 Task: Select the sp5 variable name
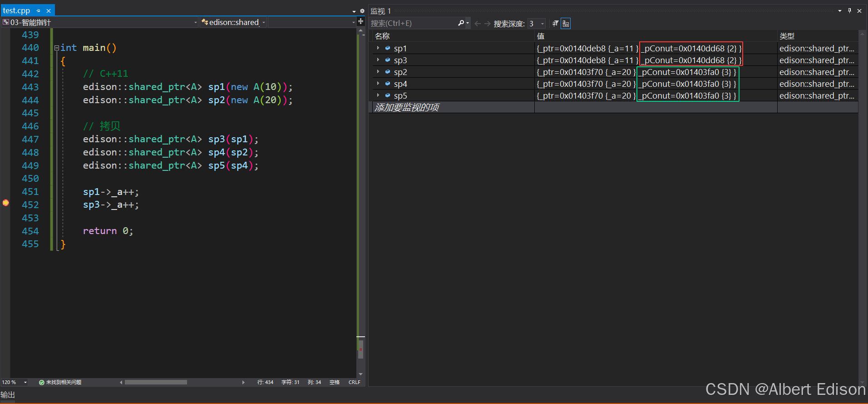click(400, 96)
